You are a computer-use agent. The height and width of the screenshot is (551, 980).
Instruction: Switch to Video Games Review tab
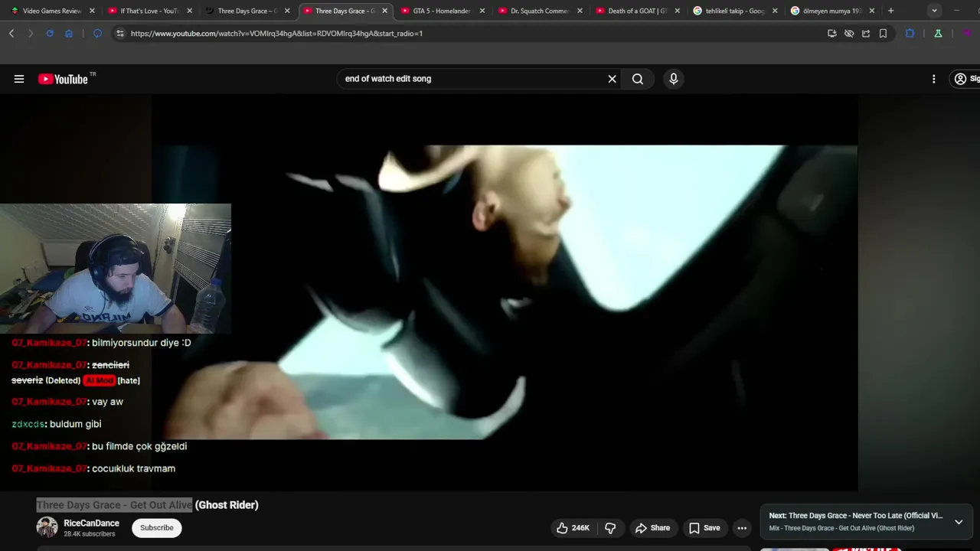point(51,11)
